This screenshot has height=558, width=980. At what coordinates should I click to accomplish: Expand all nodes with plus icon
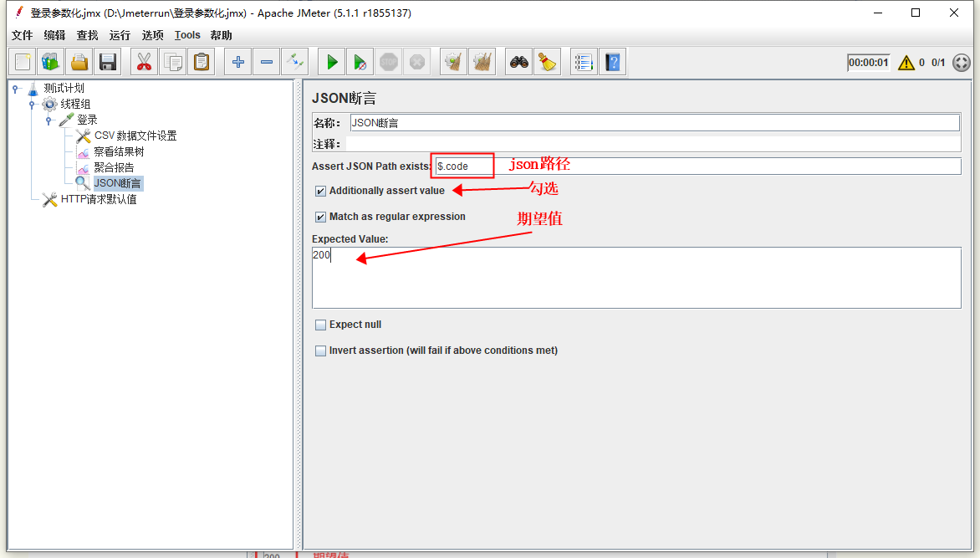tap(238, 62)
